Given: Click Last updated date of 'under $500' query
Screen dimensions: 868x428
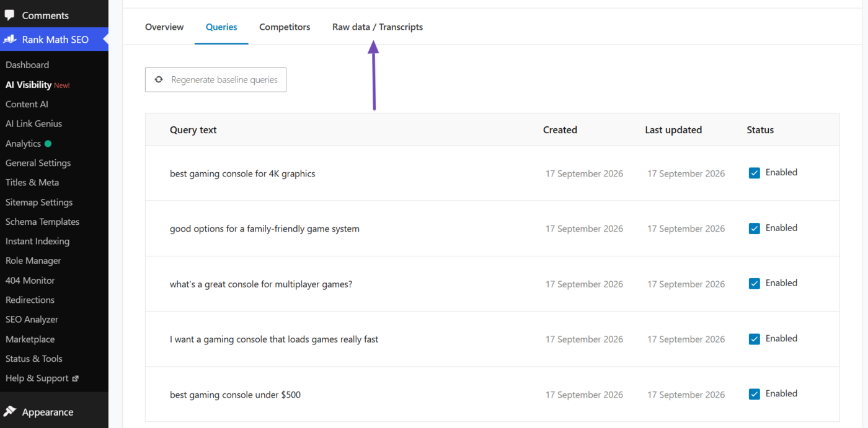Looking at the screenshot, I should (x=686, y=395).
